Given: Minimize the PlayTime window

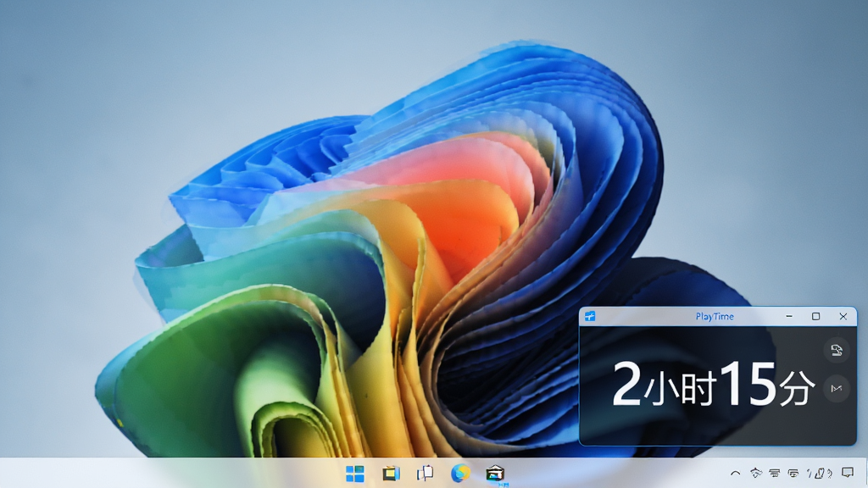Looking at the screenshot, I should pos(789,317).
